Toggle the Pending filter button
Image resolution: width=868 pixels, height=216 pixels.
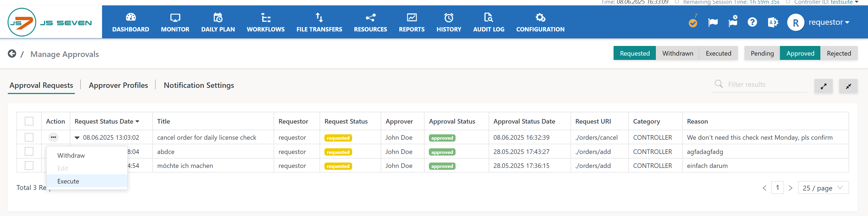pos(762,53)
